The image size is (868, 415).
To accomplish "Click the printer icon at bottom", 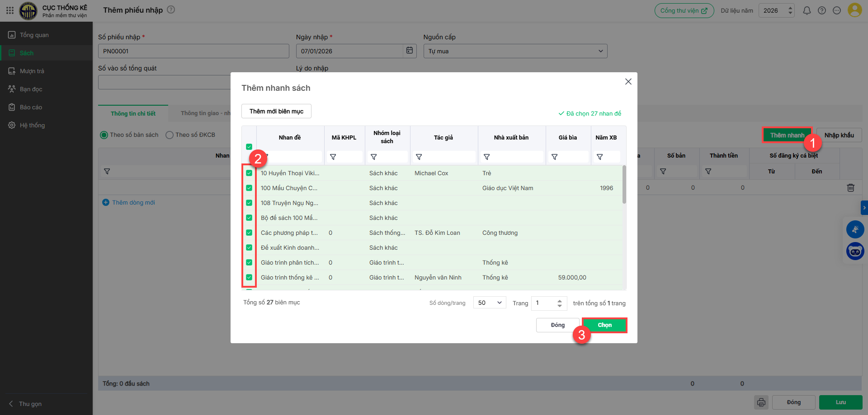I will (x=761, y=402).
